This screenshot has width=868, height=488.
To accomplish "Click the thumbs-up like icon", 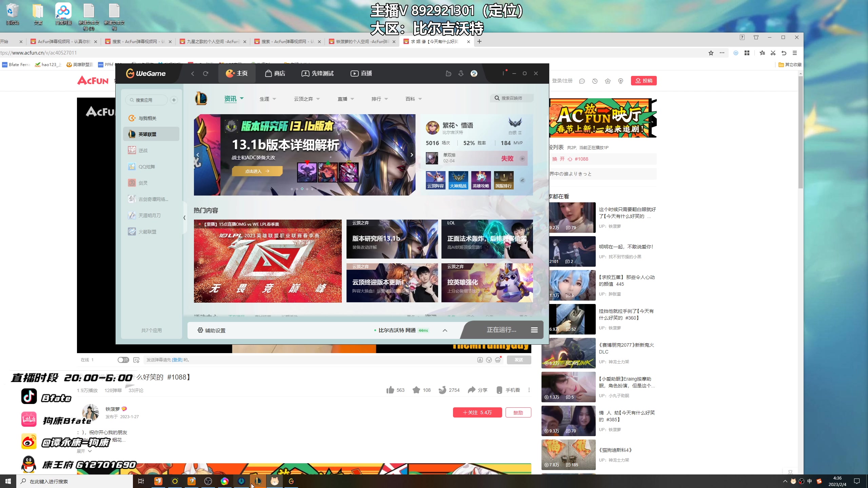I will click(390, 390).
